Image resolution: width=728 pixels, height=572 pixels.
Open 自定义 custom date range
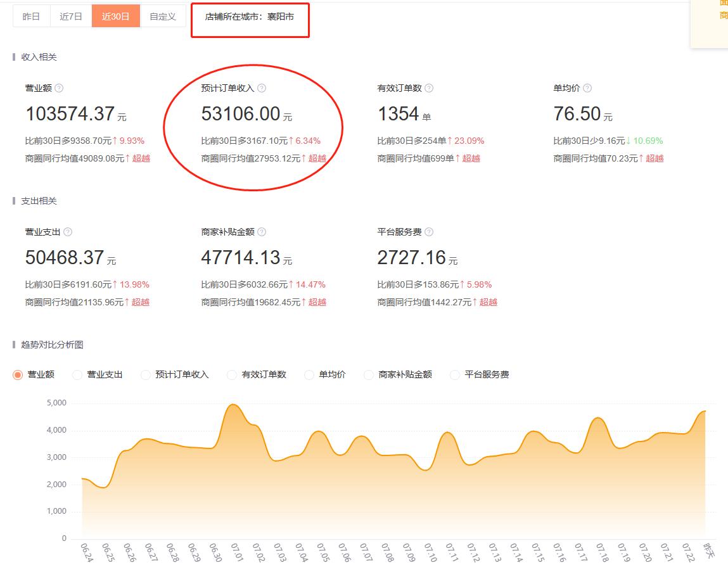click(x=163, y=16)
